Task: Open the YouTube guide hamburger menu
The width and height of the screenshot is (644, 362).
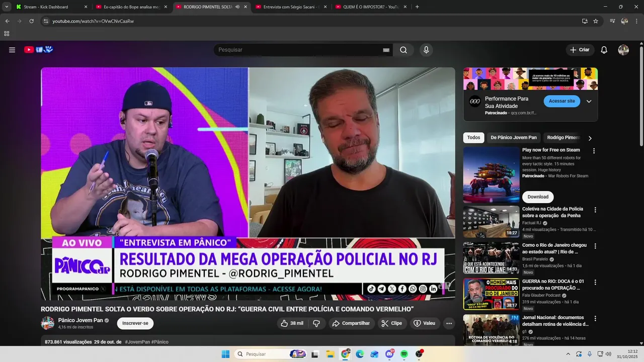Action: tap(12, 50)
